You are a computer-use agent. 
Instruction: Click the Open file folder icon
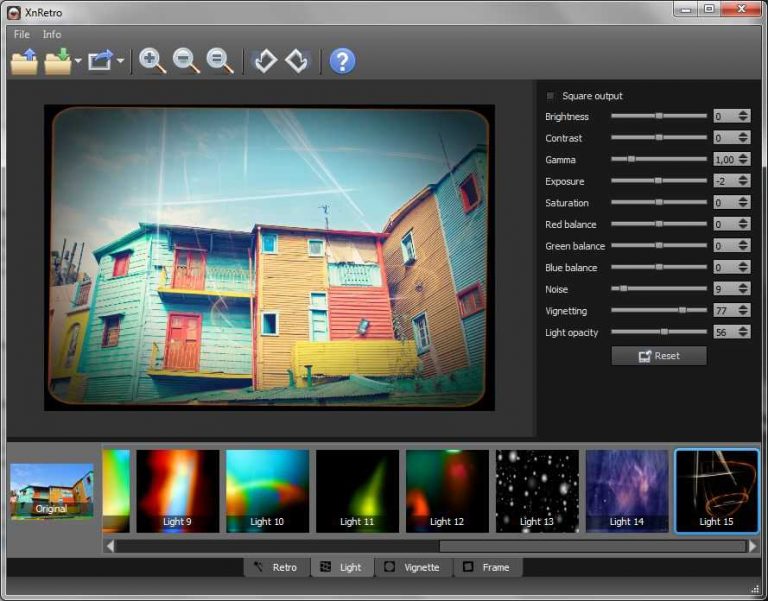24,61
